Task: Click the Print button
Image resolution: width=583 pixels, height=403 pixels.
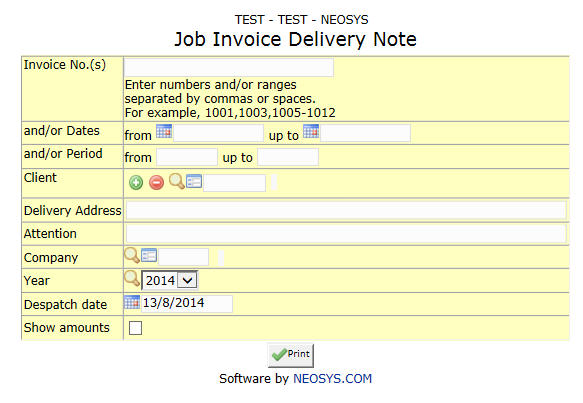Action: click(x=291, y=355)
